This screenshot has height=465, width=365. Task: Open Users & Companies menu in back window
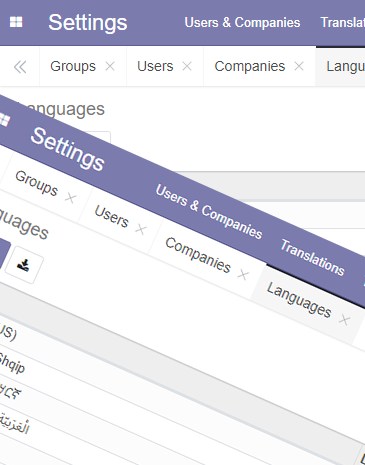click(x=242, y=22)
